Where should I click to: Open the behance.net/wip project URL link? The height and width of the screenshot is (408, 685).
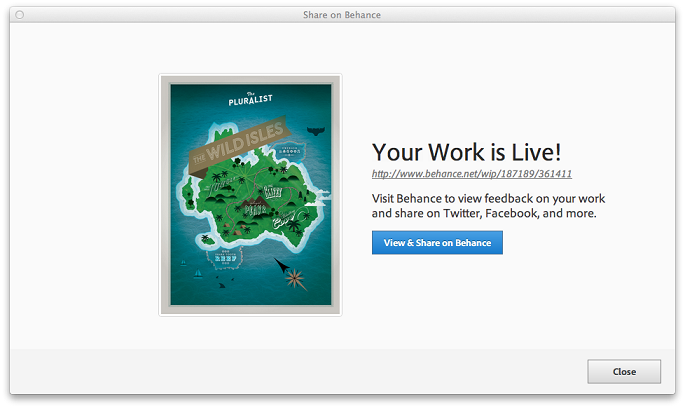(472, 174)
